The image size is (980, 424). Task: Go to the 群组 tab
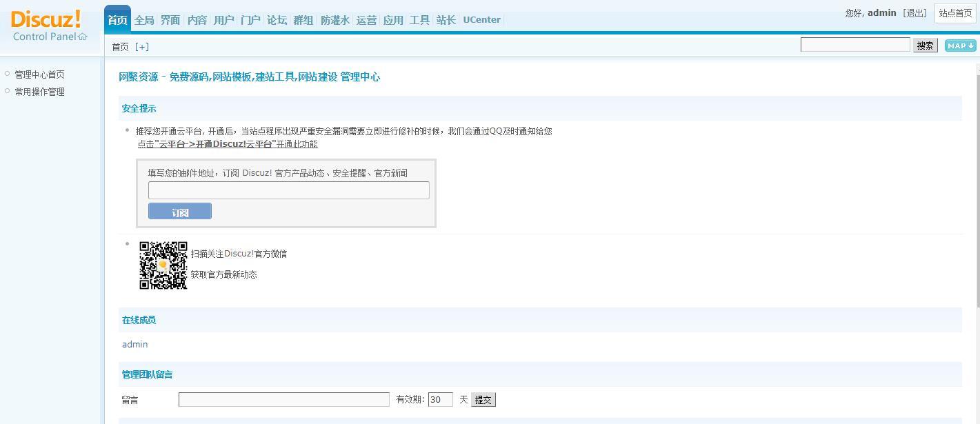point(303,20)
